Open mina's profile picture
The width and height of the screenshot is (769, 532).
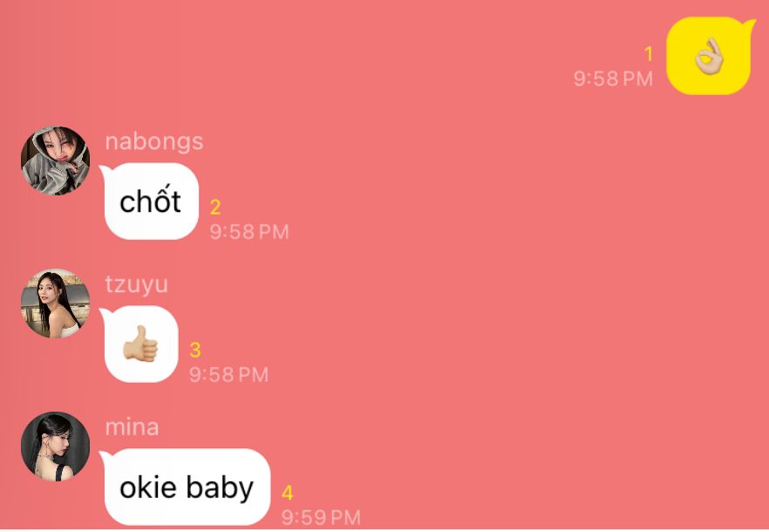tap(56, 447)
